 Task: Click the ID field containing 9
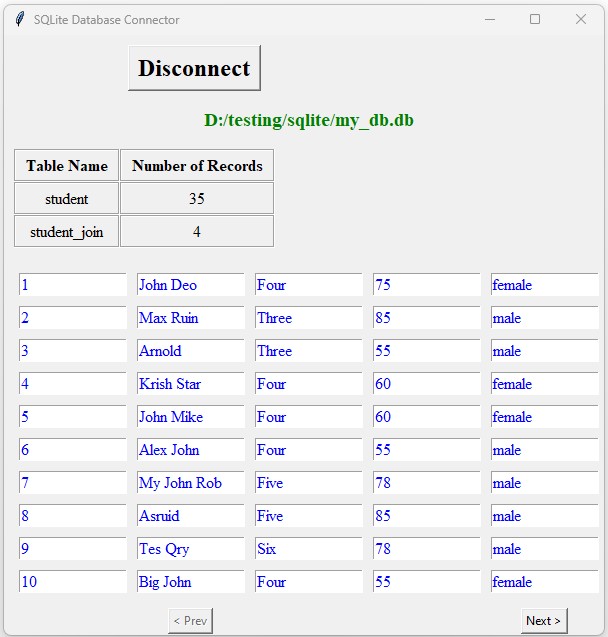click(x=73, y=548)
